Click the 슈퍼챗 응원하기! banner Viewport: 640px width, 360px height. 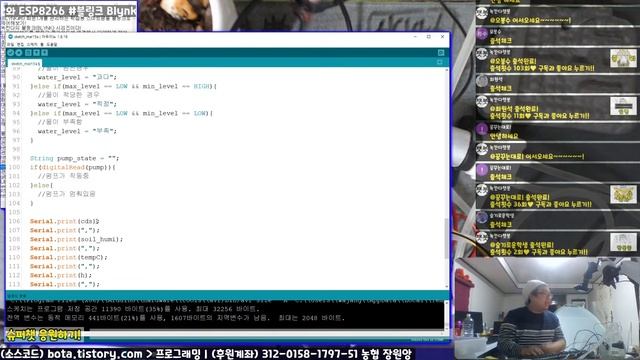[43, 335]
